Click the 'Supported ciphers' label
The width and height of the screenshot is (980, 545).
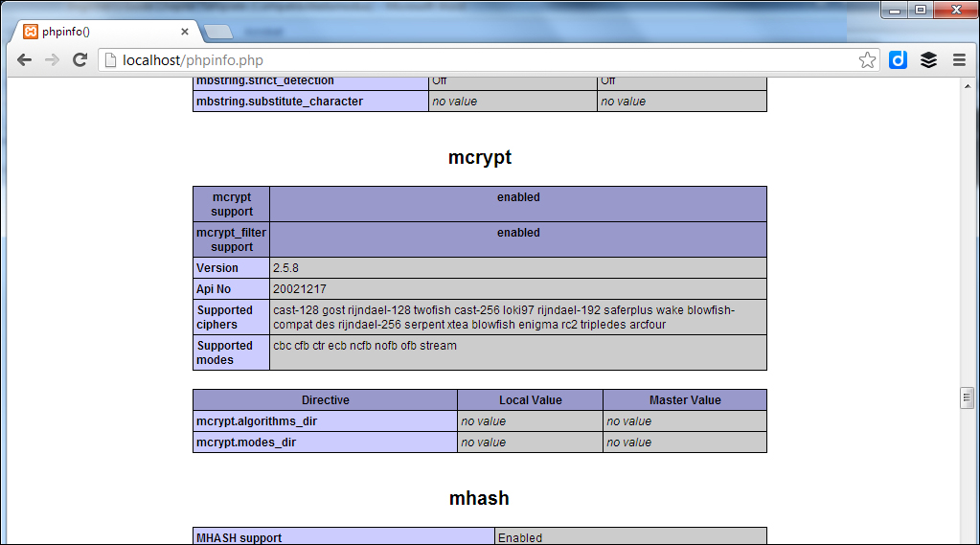pyautogui.click(x=225, y=317)
